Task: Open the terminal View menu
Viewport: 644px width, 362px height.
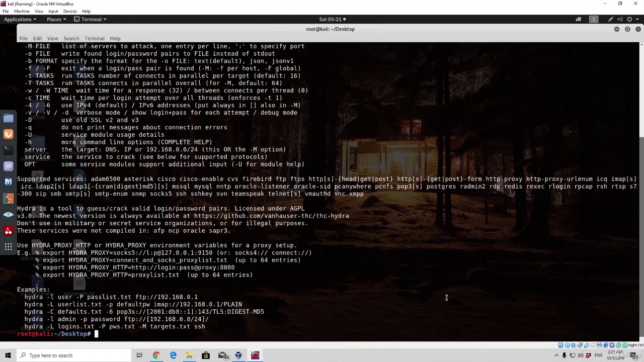Action: pos(52,38)
